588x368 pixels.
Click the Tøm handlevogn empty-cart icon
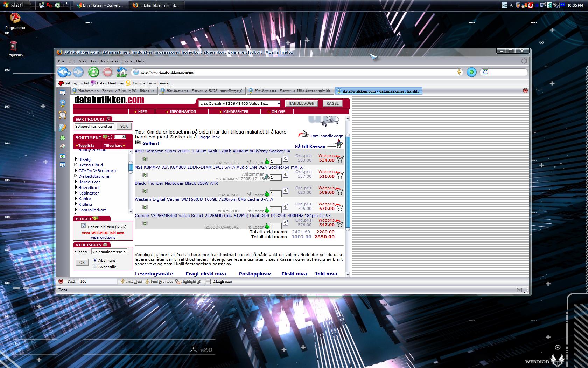point(303,134)
